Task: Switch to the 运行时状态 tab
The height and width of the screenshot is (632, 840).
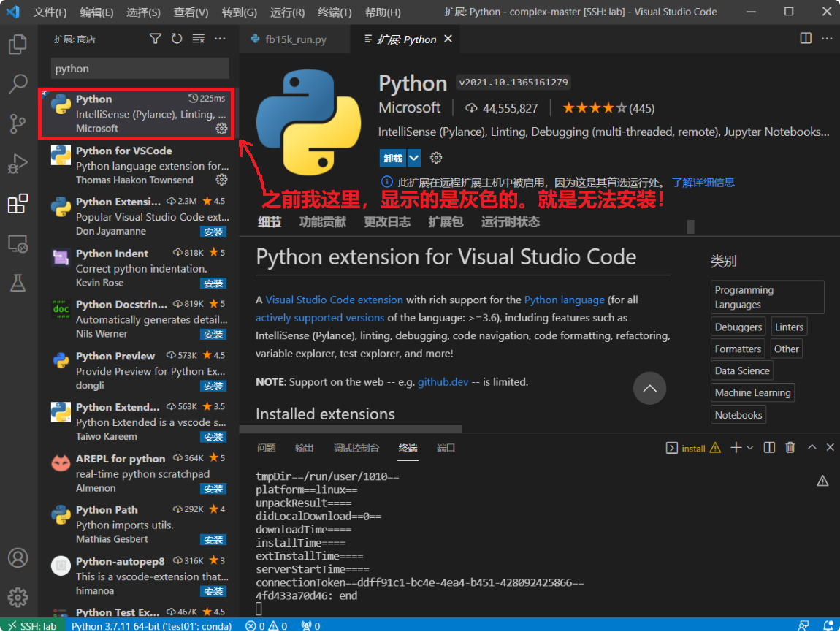Action: pyautogui.click(x=510, y=222)
